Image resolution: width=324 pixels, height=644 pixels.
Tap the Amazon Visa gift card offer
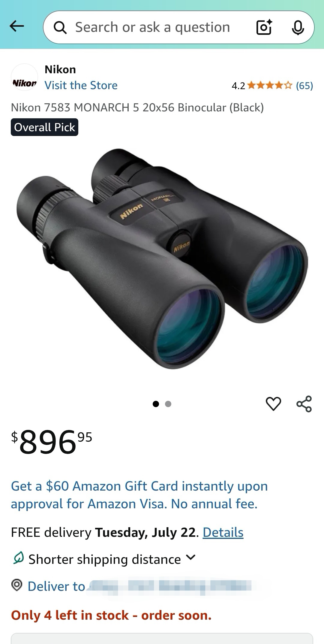click(139, 495)
